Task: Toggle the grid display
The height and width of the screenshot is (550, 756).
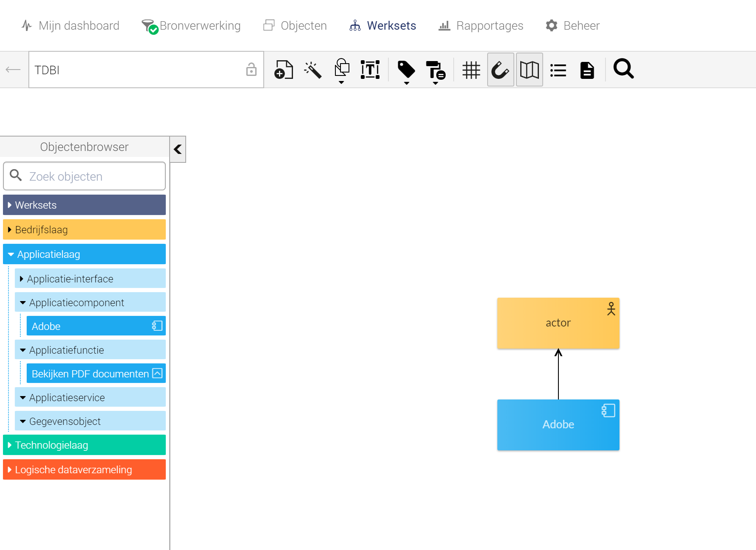Action: coord(471,70)
